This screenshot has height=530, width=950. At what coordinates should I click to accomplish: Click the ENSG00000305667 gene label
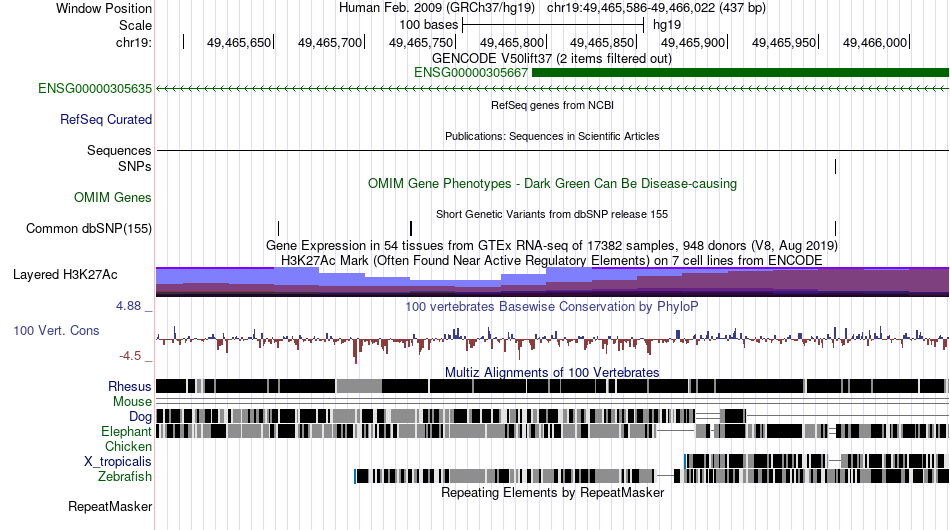click(x=471, y=73)
